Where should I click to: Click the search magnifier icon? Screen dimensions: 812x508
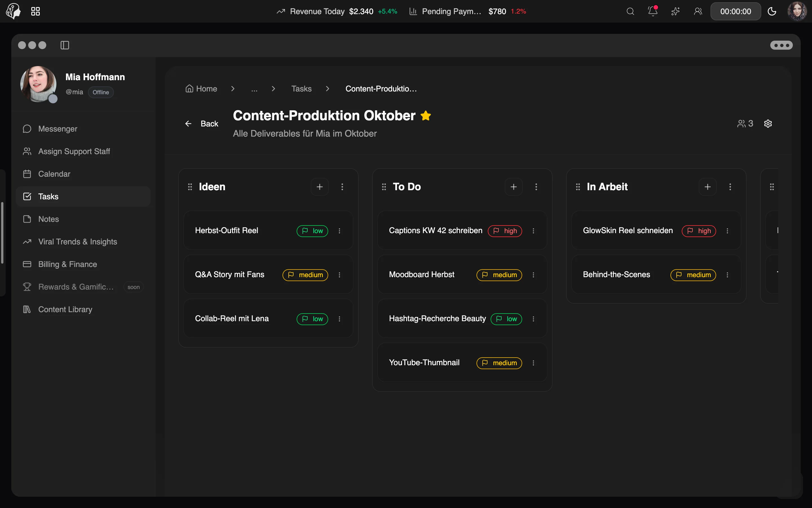tap(630, 11)
